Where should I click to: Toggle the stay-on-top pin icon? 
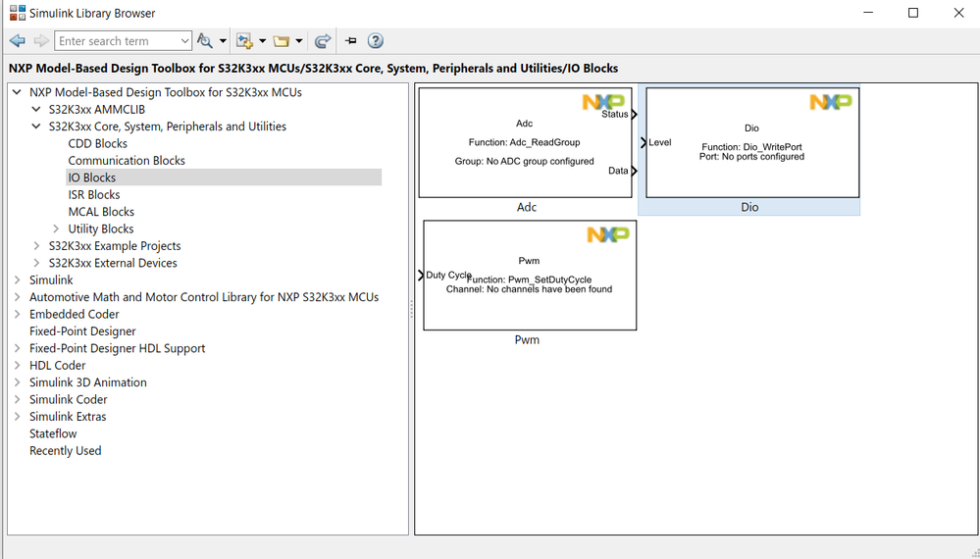pos(351,41)
